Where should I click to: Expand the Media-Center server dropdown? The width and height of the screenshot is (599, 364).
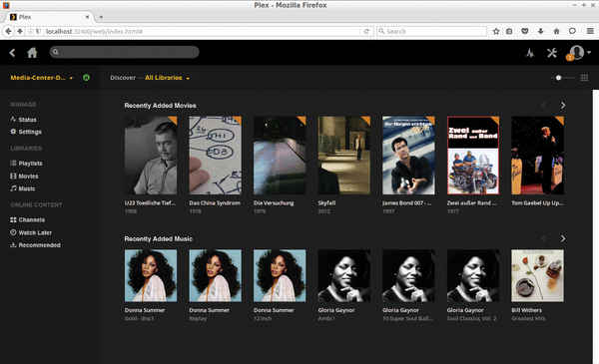(41, 78)
